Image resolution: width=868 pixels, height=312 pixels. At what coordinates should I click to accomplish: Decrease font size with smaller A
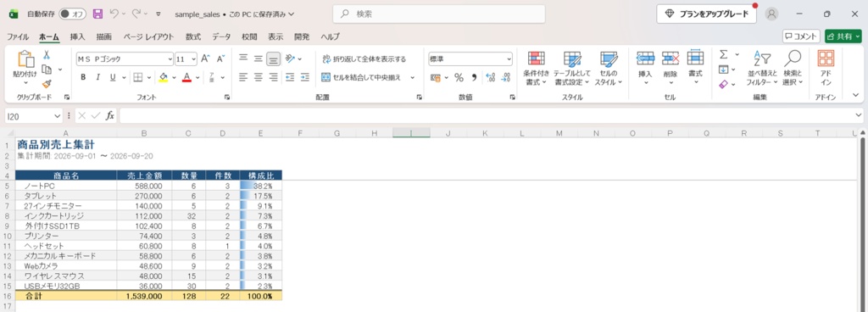tap(220, 58)
